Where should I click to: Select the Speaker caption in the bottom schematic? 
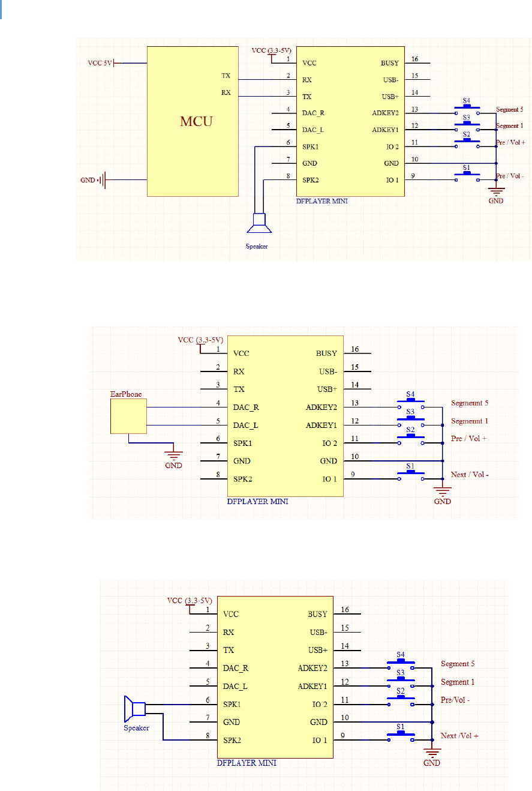click(136, 728)
